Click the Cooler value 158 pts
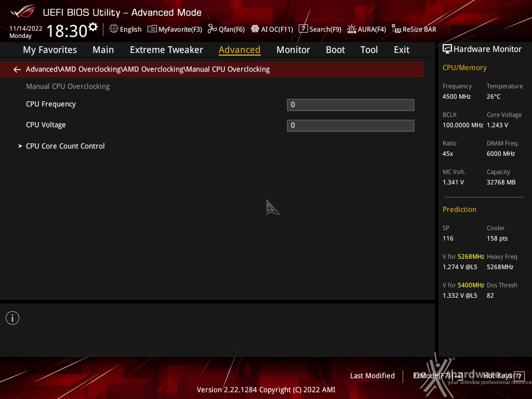Viewport: 532px width, 399px height. tap(497, 238)
